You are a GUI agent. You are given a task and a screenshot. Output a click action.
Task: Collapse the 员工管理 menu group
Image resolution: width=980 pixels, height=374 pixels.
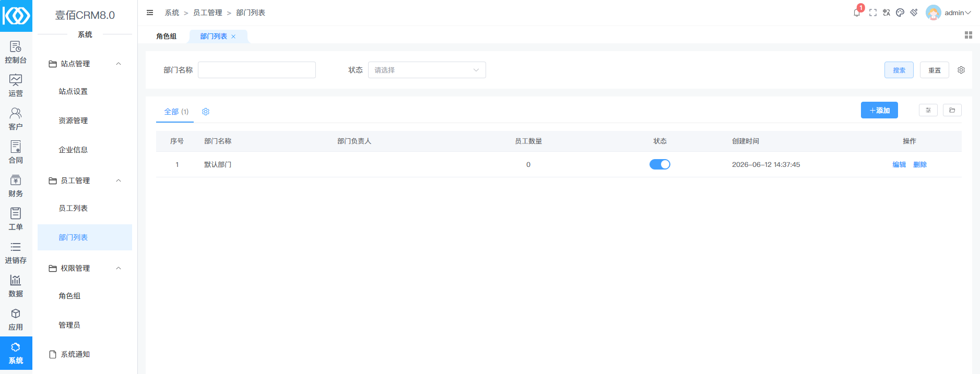point(85,180)
